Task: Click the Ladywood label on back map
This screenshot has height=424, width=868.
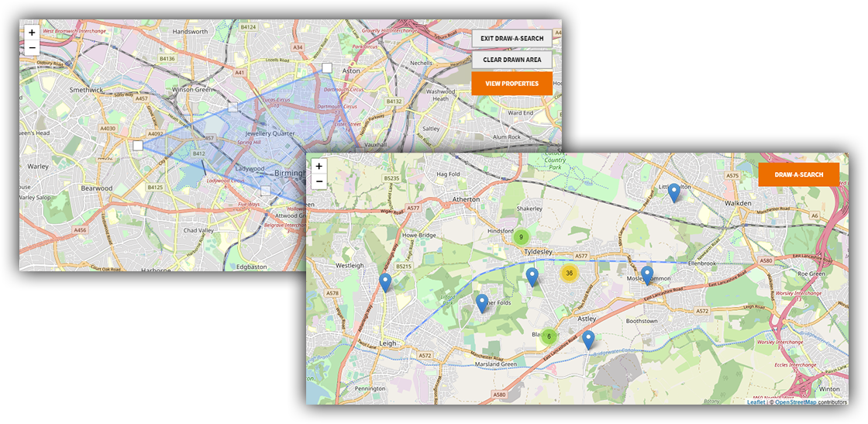Action: click(249, 168)
